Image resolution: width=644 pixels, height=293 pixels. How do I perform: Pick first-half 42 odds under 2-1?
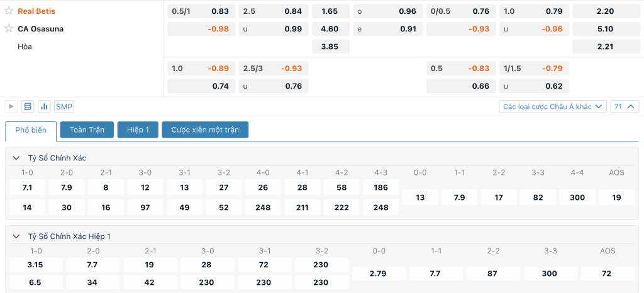click(150, 282)
